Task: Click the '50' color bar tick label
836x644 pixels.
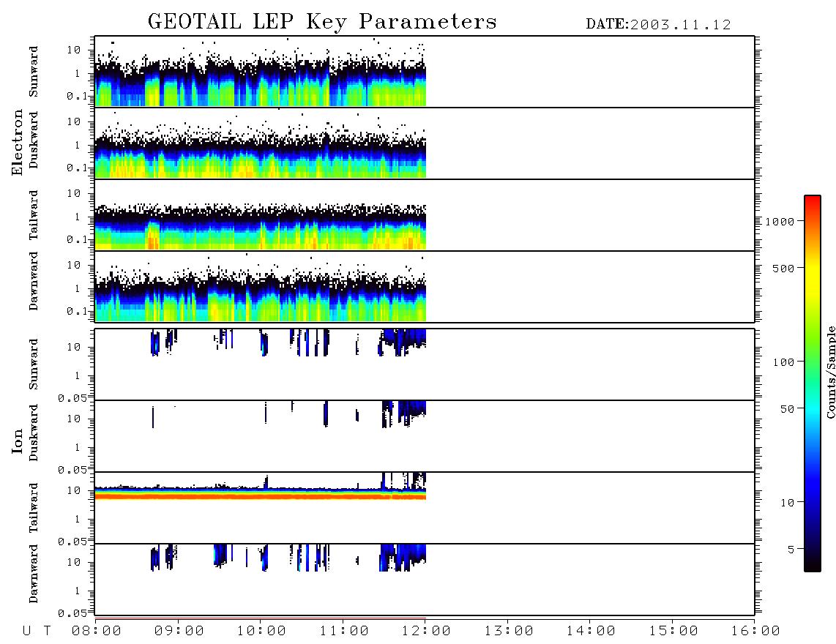Action: (788, 409)
